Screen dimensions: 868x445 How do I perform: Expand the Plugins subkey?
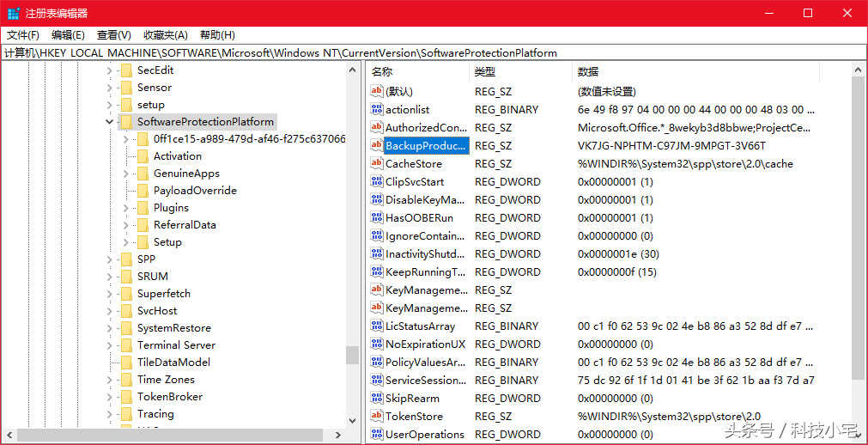coord(126,208)
